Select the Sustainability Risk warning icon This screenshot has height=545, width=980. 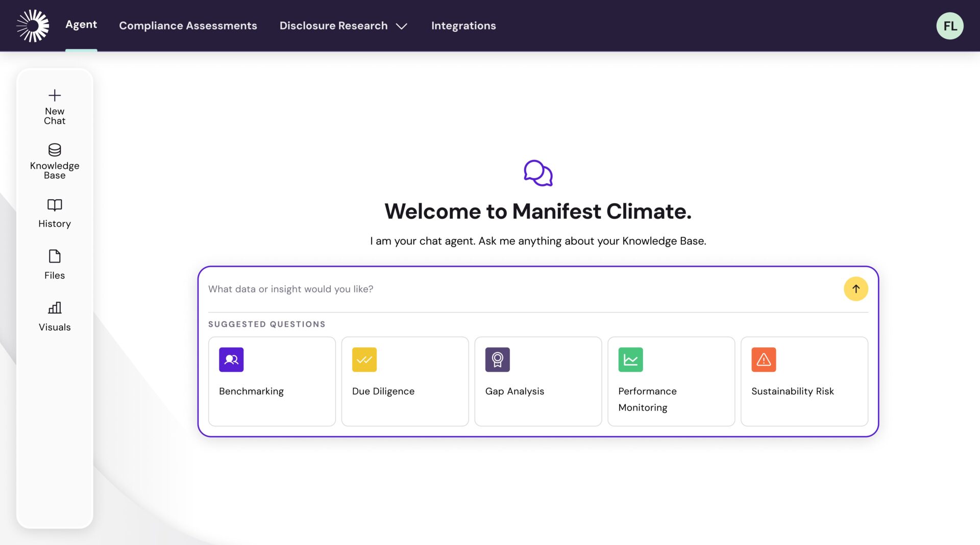[x=764, y=360]
